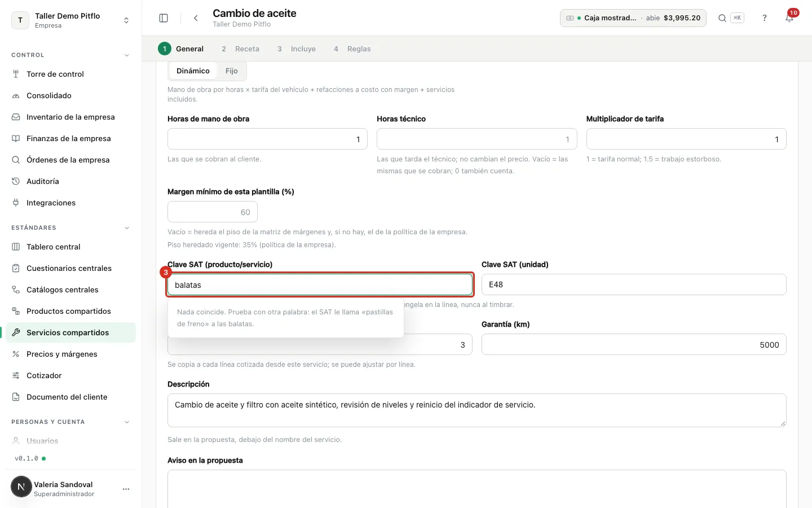Go to step 4 Reglas tab
The width and height of the screenshot is (812, 508).
pos(352,49)
